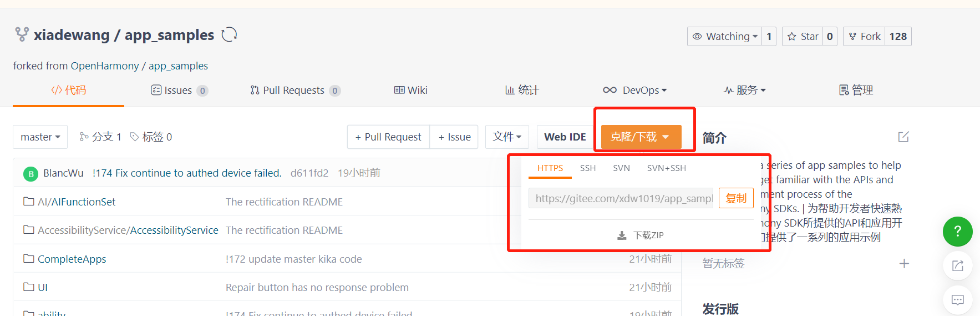Star this repository
The height and width of the screenshot is (316, 980).
pyautogui.click(x=803, y=37)
